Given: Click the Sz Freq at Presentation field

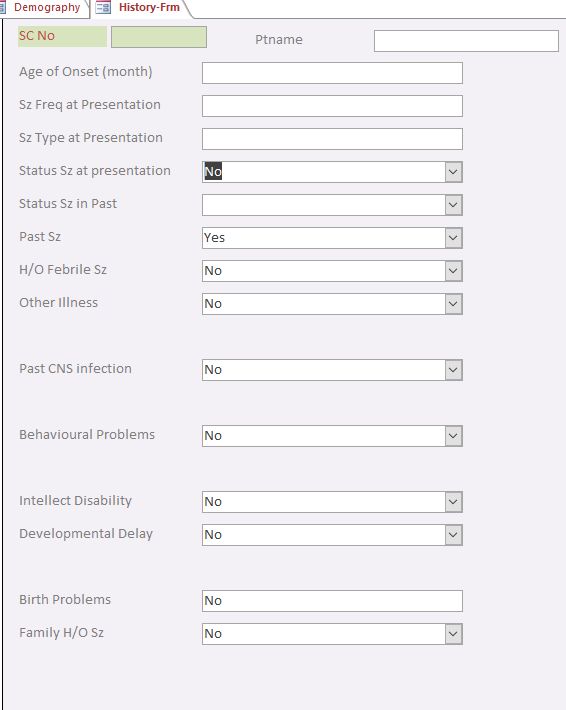Looking at the screenshot, I should click(332, 106).
